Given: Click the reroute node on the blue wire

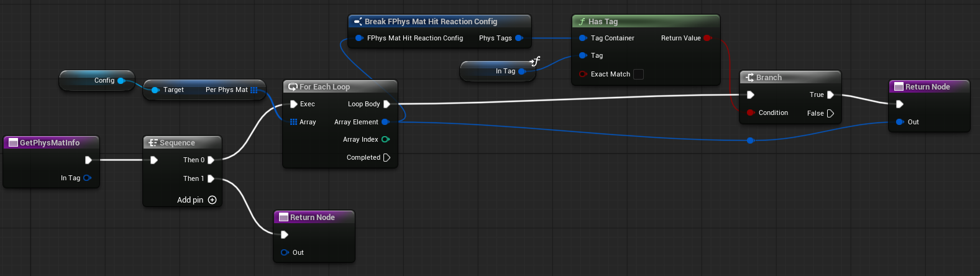Looking at the screenshot, I should [x=750, y=140].
